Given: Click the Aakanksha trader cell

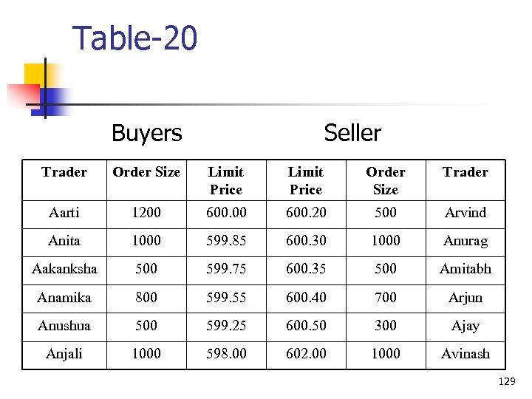Looking at the screenshot, I should tap(64, 269).
